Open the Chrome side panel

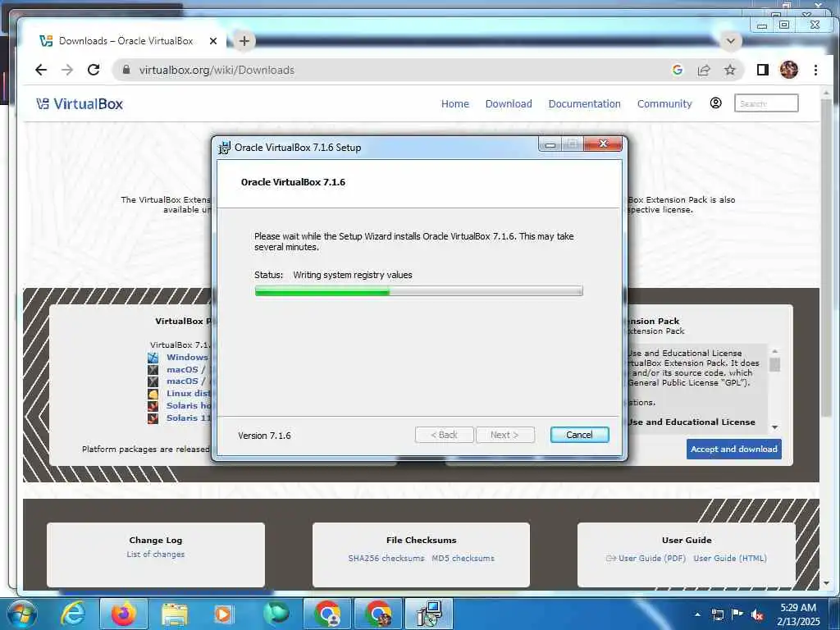[762, 70]
